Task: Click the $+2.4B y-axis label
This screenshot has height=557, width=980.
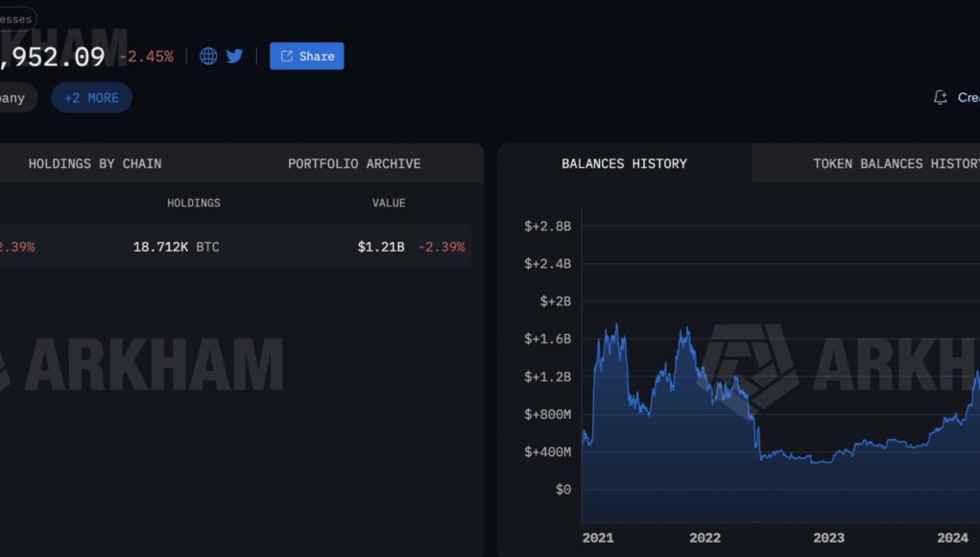Action: point(547,264)
